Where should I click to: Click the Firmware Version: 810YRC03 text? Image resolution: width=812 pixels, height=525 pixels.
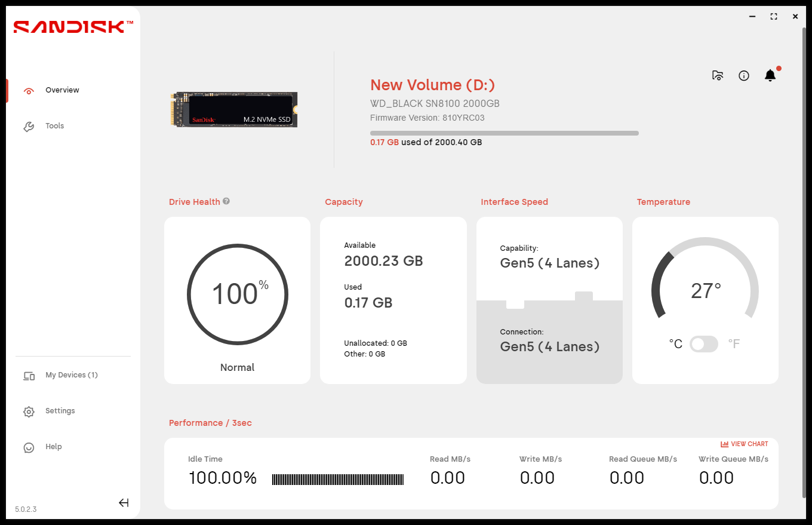point(427,118)
